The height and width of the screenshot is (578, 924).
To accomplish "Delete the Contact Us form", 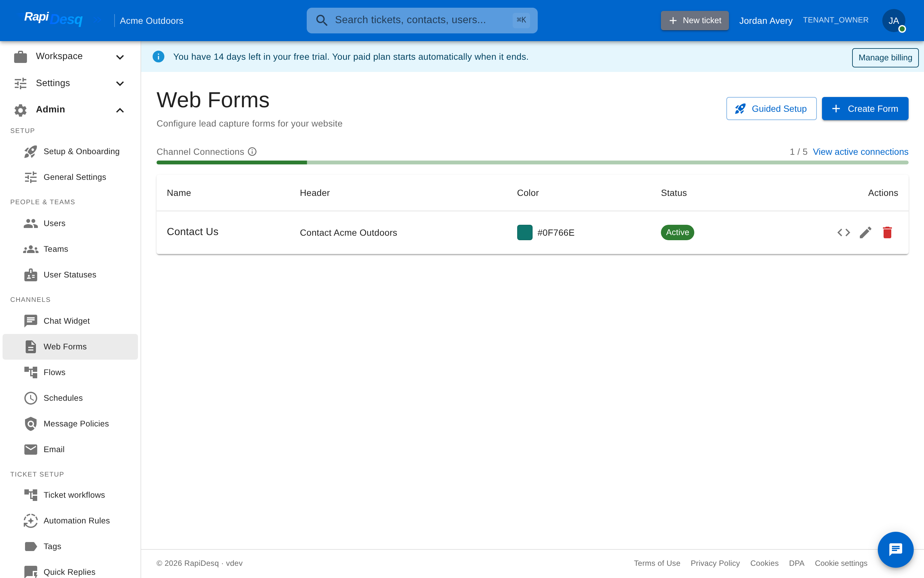I will click(x=887, y=232).
